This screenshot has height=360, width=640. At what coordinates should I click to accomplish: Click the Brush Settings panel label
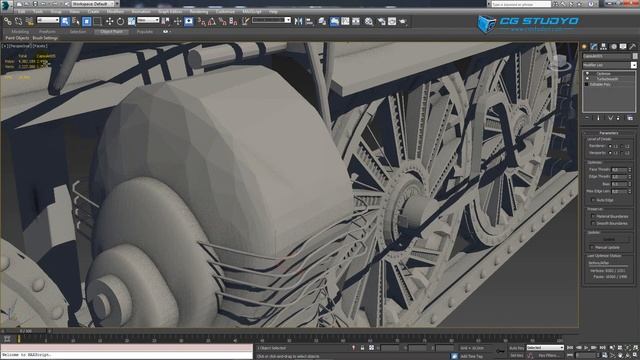click(x=45, y=38)
